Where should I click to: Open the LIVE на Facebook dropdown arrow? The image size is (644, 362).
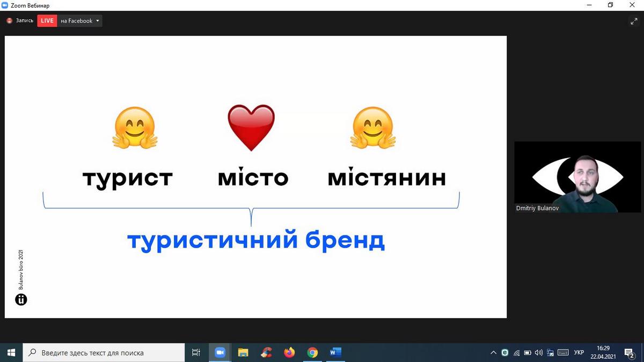(98, 21)
